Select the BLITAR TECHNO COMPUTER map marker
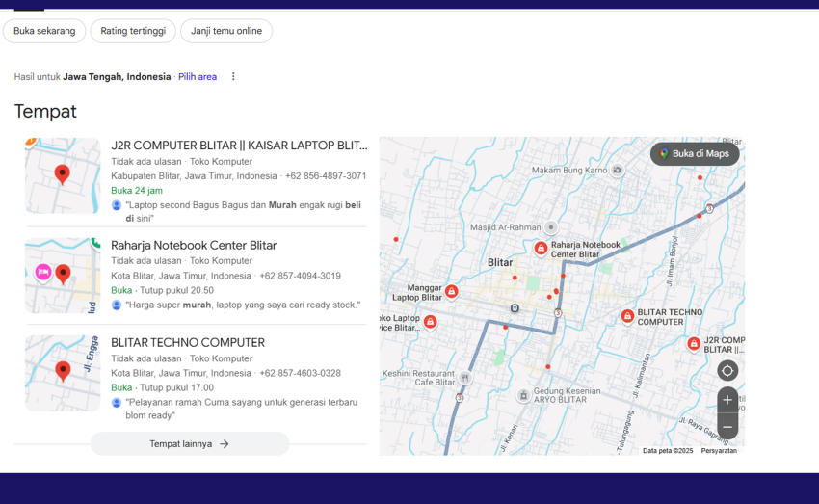The image size is (819, 504). point(627,316)
